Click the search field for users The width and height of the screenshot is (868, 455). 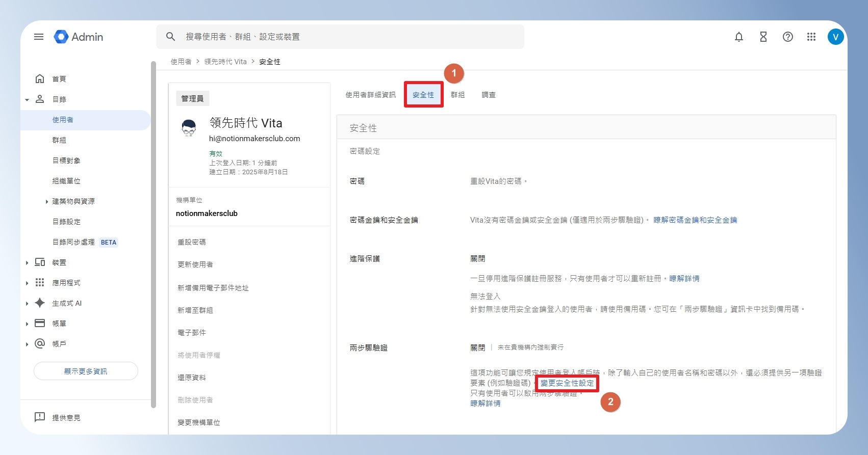click(340, 37)
